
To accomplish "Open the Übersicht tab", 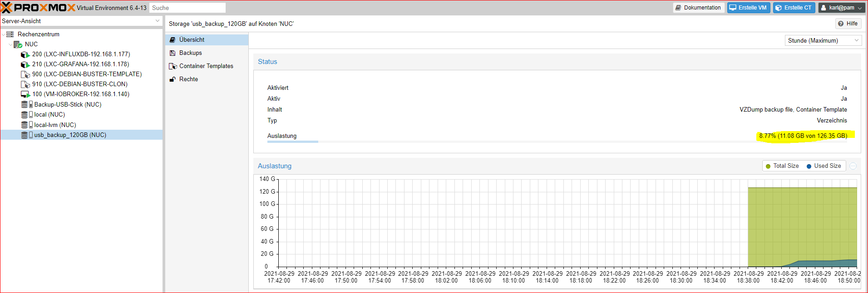I will [207, 40].
